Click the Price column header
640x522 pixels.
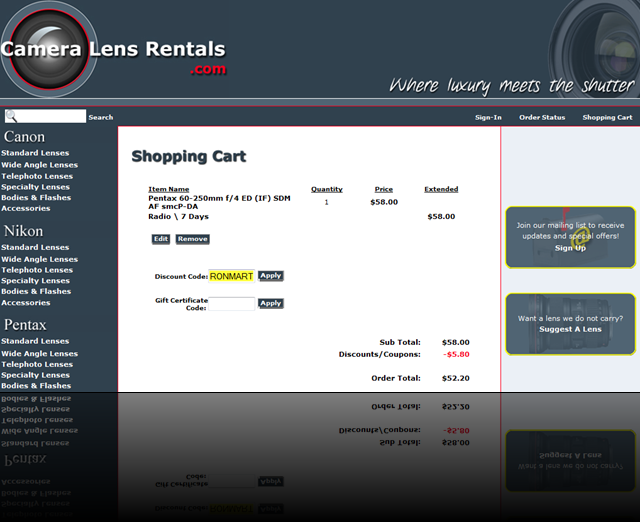click(x=384, y=189)
